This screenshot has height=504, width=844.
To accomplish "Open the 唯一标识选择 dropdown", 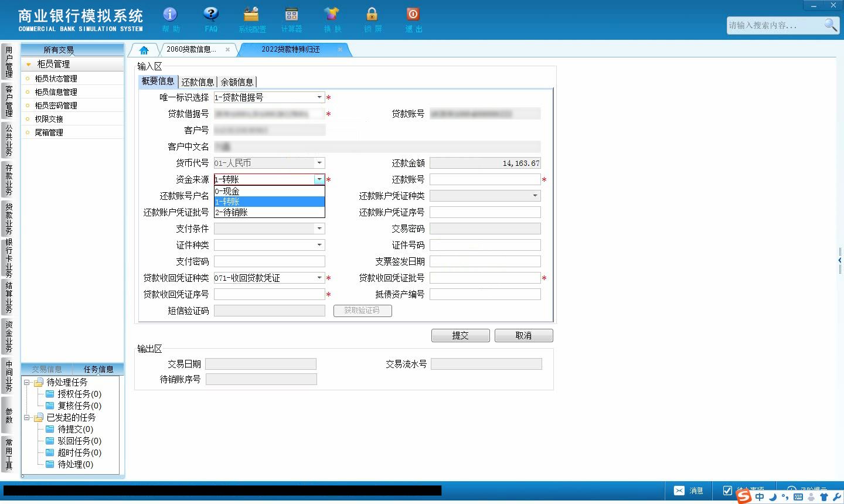I will (319, 97).
